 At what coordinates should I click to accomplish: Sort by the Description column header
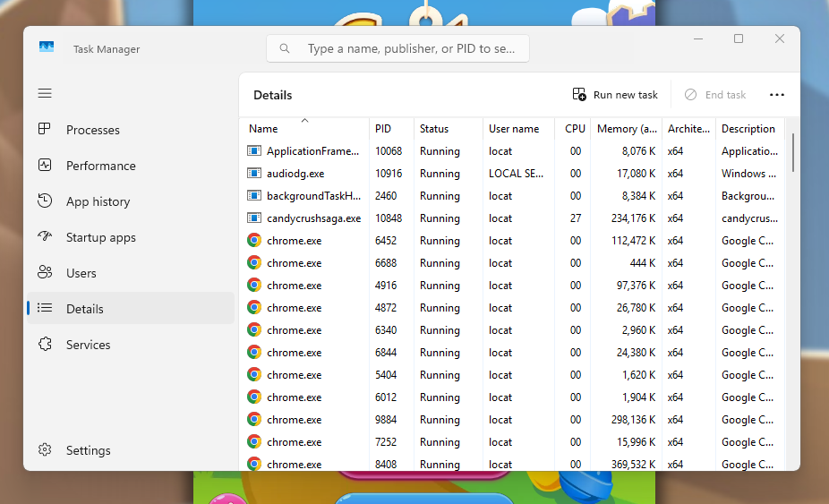748,129
